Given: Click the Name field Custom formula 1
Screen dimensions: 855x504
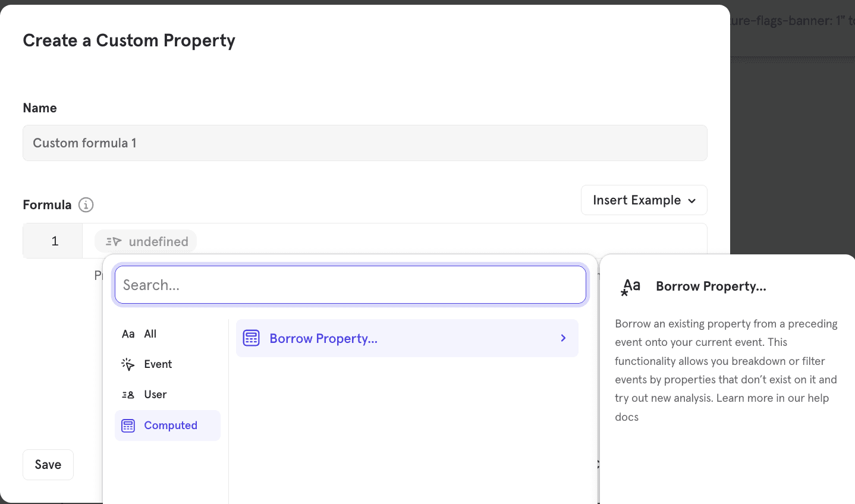Looking at the screenshot, I should [364, 143].
